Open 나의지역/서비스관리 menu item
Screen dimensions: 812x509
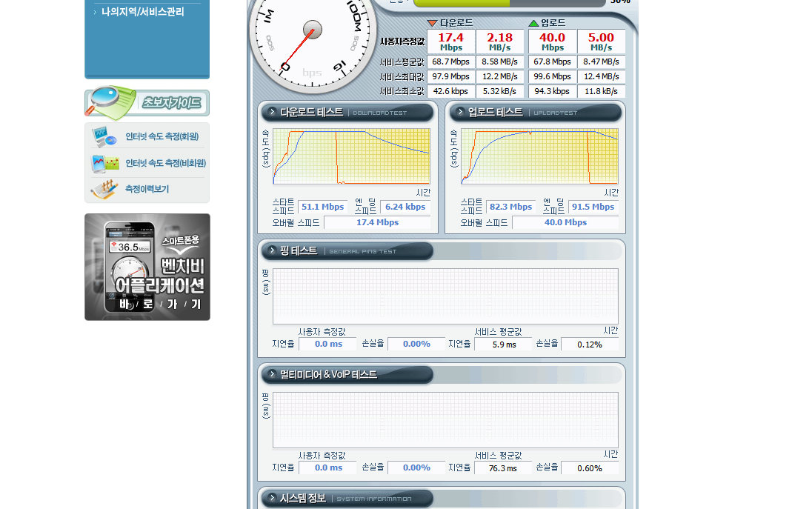142,11
